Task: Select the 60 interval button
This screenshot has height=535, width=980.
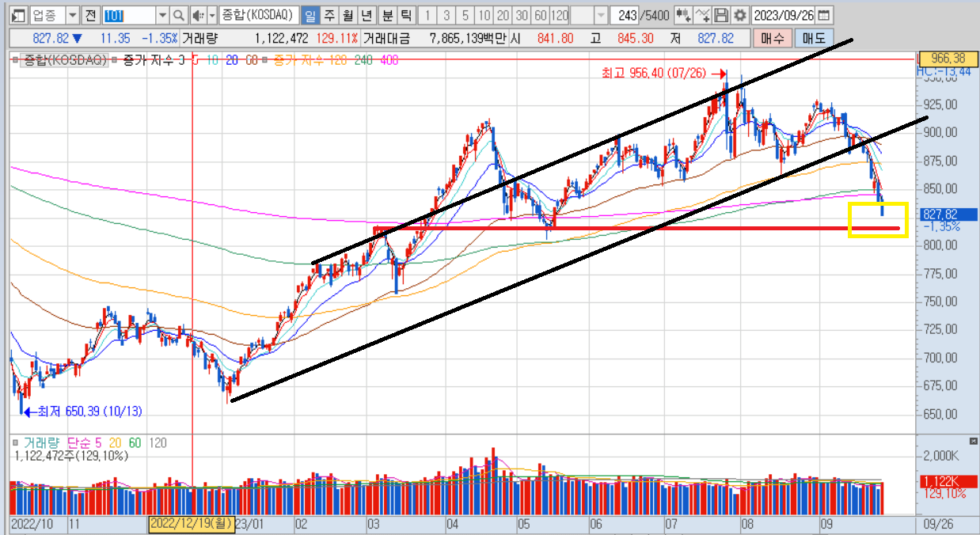Action: (x=540, y=15)
